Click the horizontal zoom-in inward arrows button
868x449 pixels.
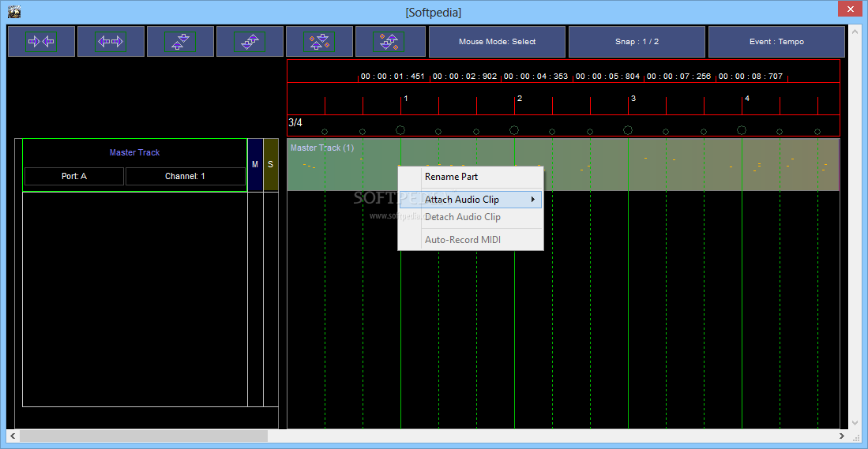tap(42, 42)
